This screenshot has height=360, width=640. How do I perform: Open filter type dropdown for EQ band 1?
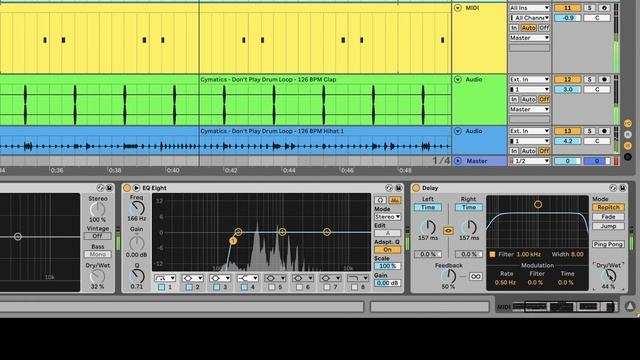pyautogui.click(x=165, y=278)
